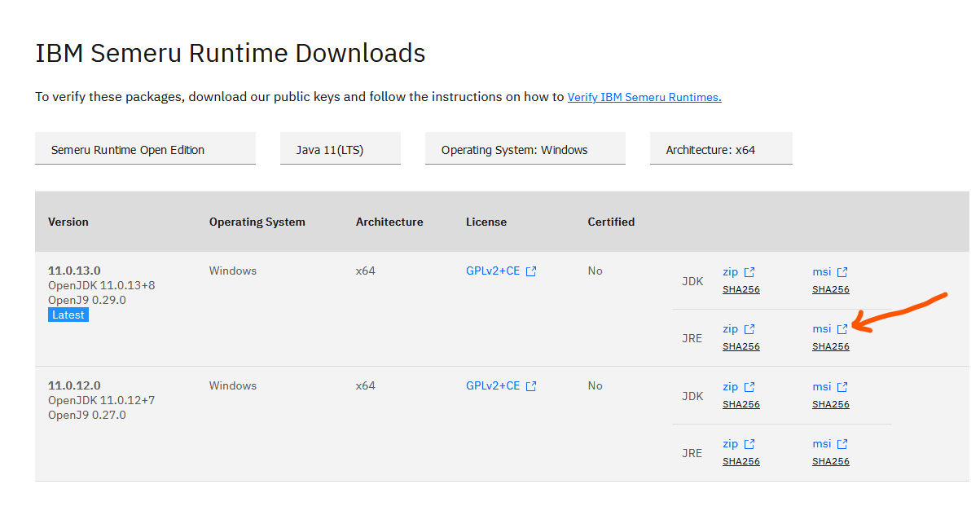Click external-link icon beside 11.0.13.0 JRE zip

749,329
